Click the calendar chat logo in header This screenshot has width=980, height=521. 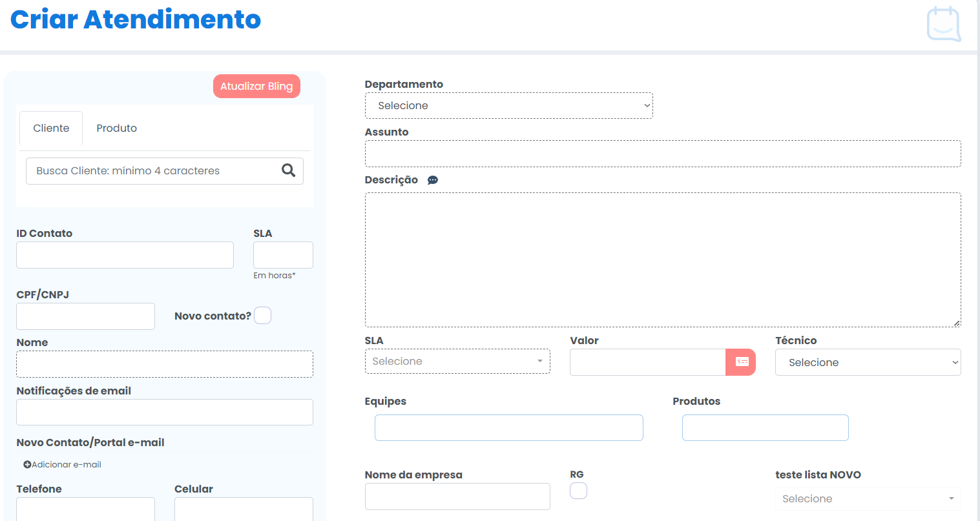tap(944, 24)
